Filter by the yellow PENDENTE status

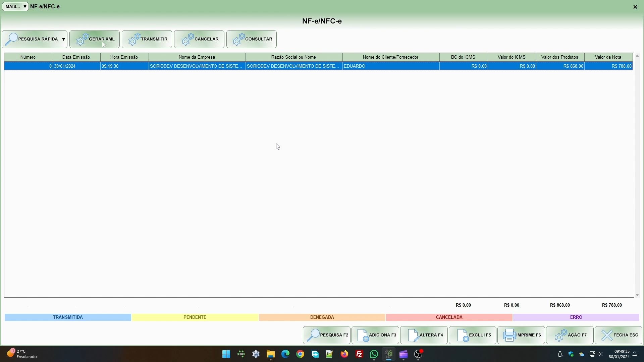coord(195,317)
